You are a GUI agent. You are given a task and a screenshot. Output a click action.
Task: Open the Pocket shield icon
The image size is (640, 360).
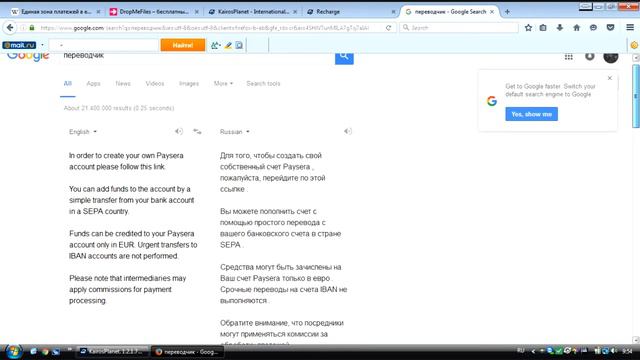click(610, 28)
